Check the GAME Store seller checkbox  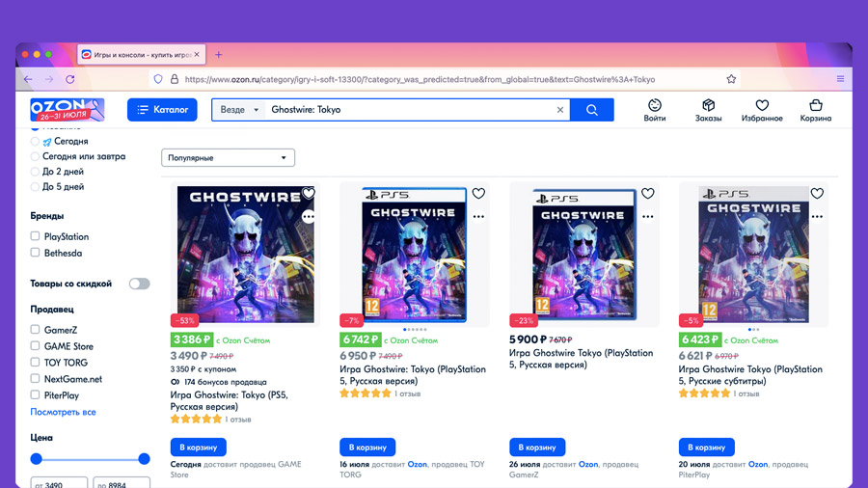click(35, 346)
